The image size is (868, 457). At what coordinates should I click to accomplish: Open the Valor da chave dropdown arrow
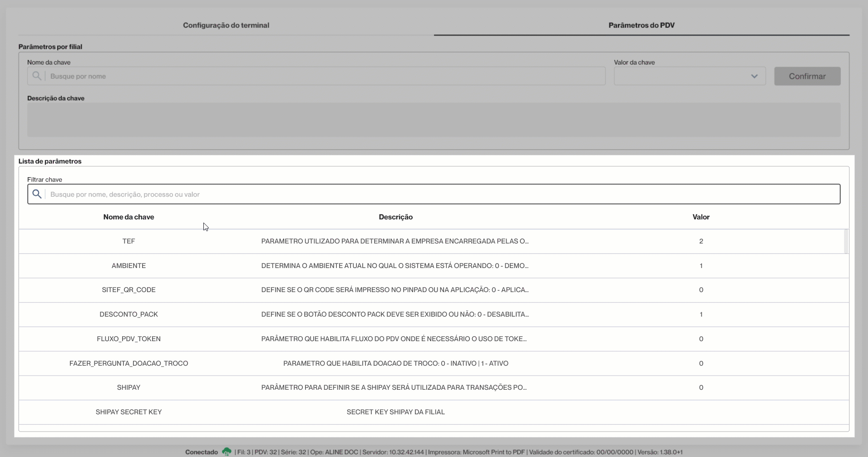pos(754,76)
